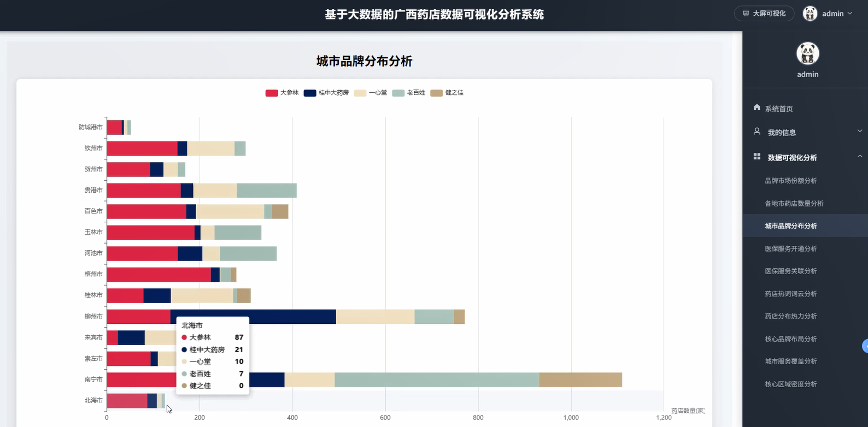This screenshot has width=868, height=427.
Task: Click the 桂林市 健之佳 tan bar segment
Action: [x=244, y=296]
